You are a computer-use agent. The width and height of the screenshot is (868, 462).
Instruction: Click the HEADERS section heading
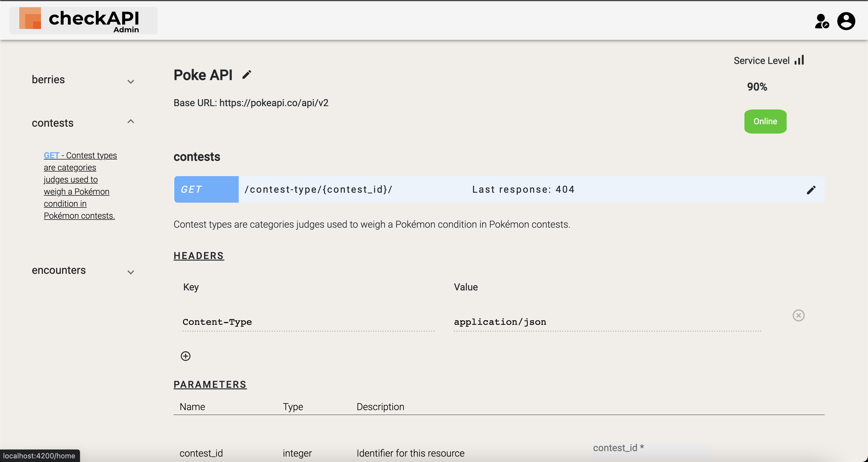(199, 256)
